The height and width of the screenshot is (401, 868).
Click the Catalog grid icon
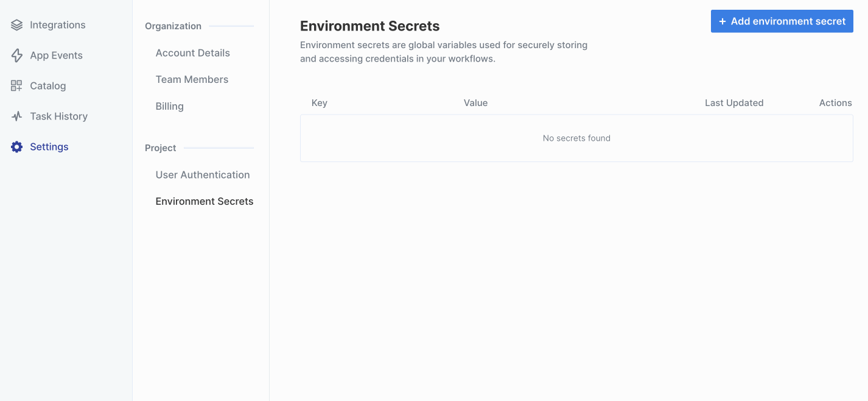(x=16, y=86)
